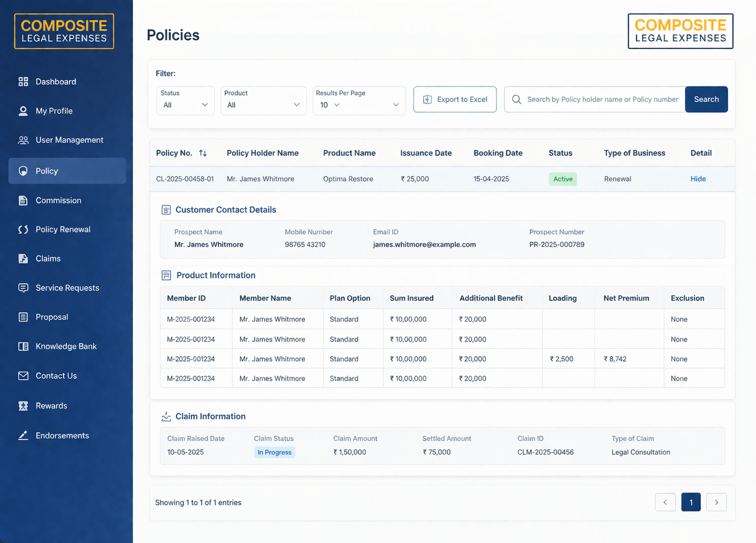Open the Results Per Page dropdown
This screenshot has height=543, width=756.
click(x=359, y=101)
